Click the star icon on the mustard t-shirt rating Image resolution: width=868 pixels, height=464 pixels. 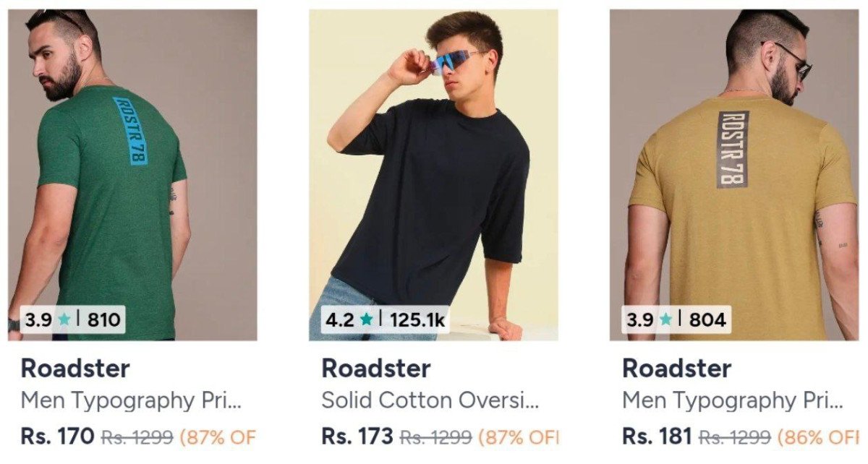click(x=665, y=319)
